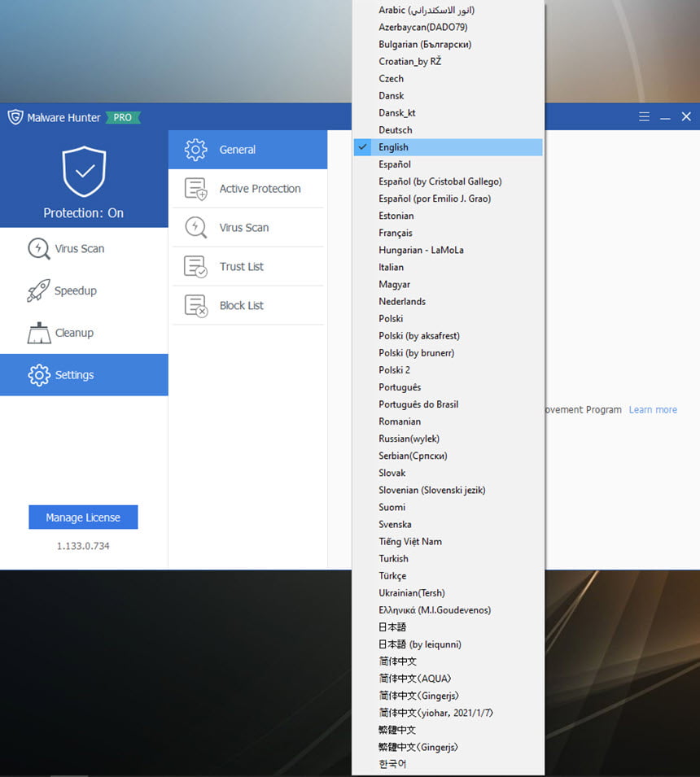Choose Hungarian - LaMoLa language
Viewport: 700px width, 777px height.
[448, 251]
